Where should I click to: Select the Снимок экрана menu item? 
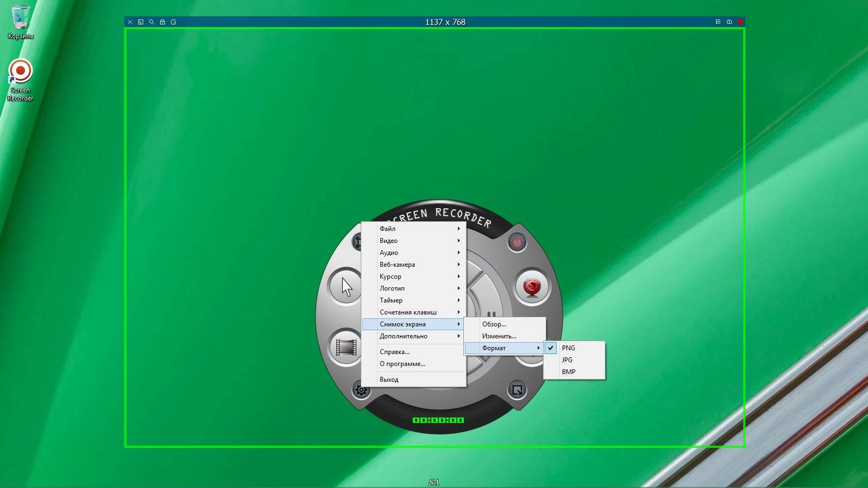click(x=414, y=324)
